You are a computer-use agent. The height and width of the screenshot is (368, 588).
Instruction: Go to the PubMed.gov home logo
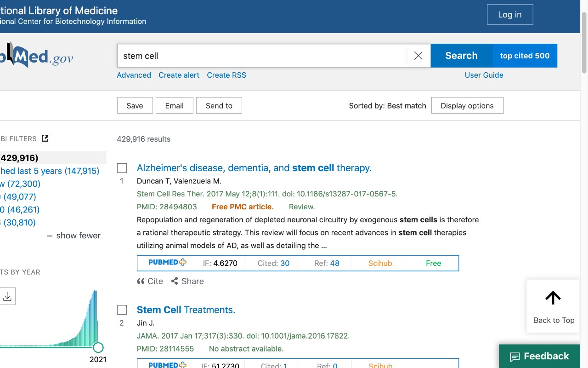coord(37,56)
